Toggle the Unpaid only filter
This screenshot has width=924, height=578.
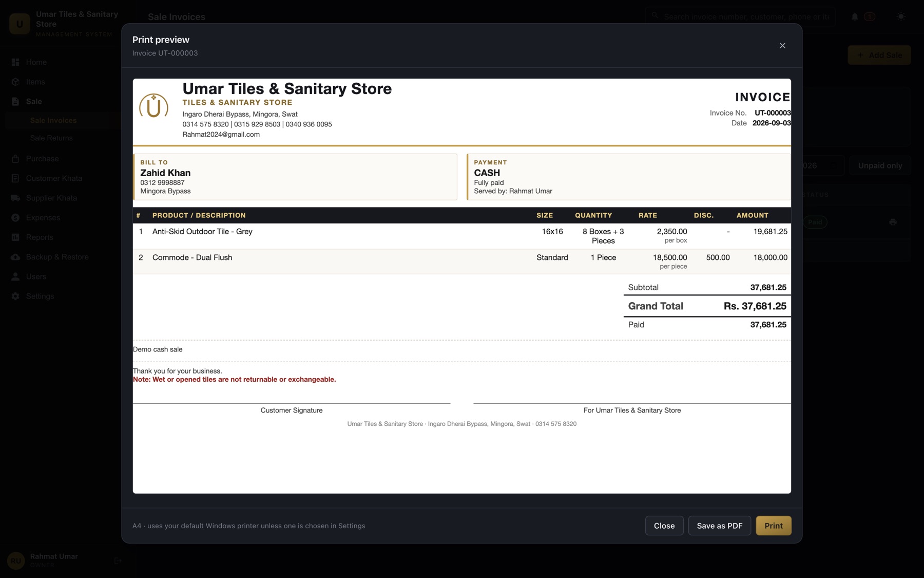tap(880, 165)
